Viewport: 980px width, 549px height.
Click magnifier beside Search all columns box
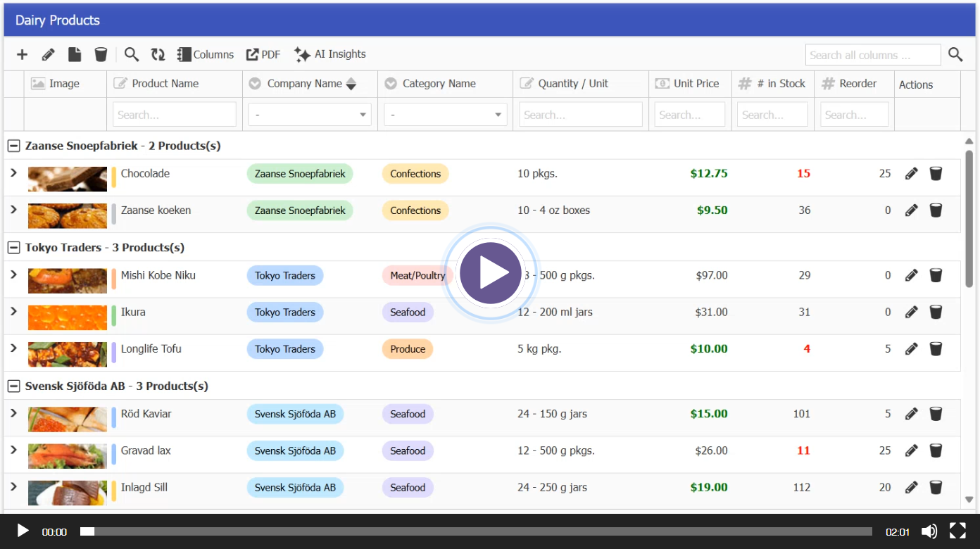955,54
